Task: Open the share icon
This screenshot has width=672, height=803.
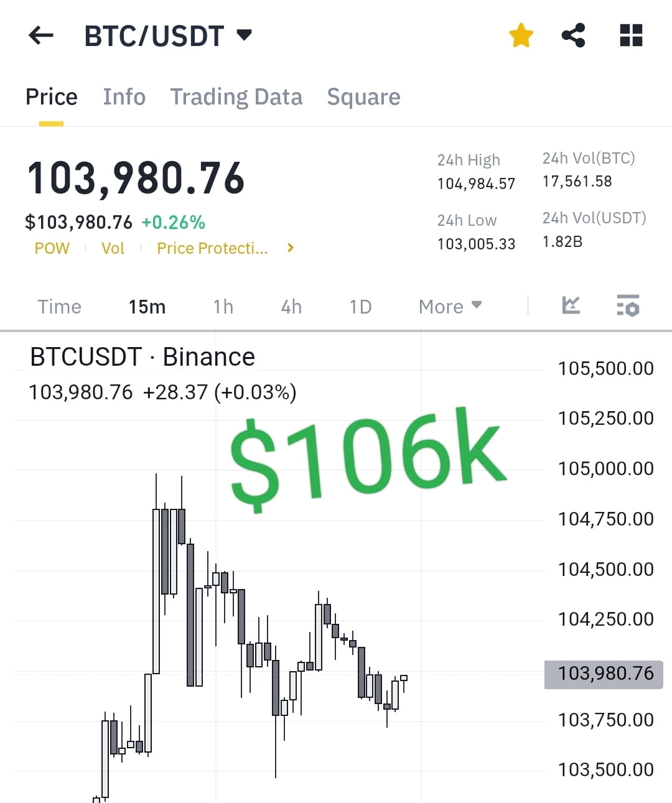Action: pos(573,35)
